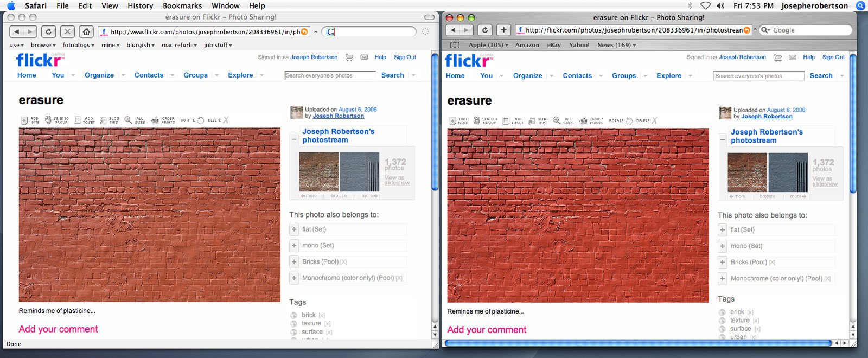
Task: Click Google search field in right Safari
Action: [806, 30]
